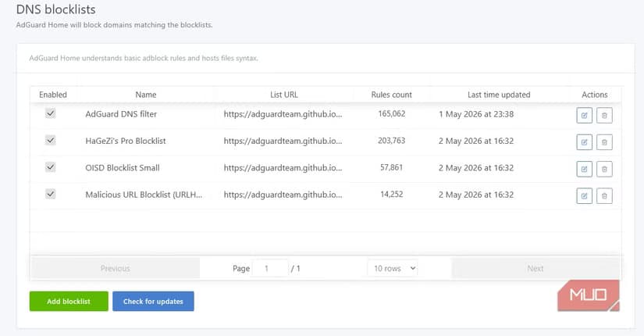Delete the Malicious URL Blocklist entry
Screen dimensions: 644x336
pos(604,196)
